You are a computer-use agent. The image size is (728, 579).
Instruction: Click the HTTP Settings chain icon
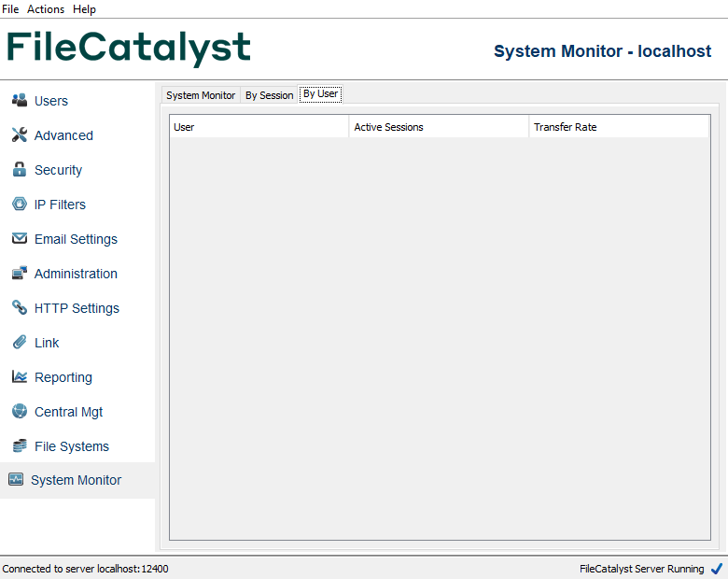click(20, 307)
